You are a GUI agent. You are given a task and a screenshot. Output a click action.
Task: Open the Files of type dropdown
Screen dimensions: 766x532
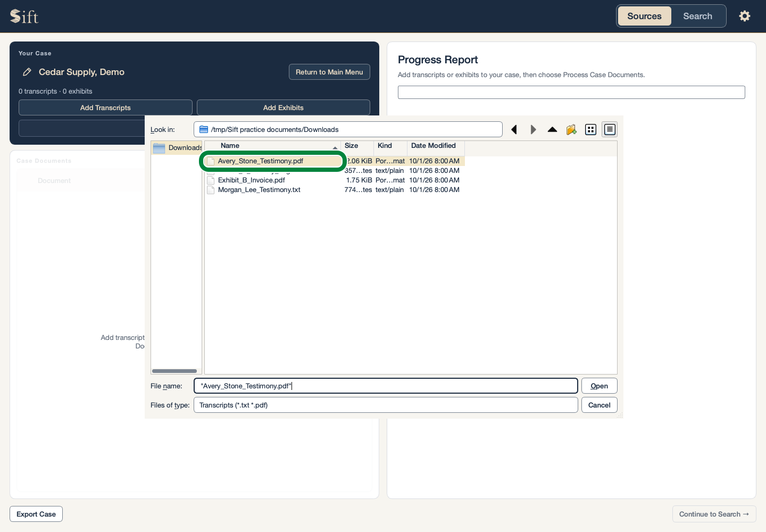(386, 405)
